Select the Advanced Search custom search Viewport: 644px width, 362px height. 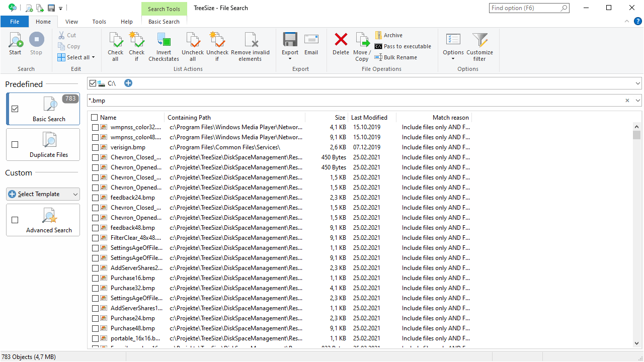43,220
